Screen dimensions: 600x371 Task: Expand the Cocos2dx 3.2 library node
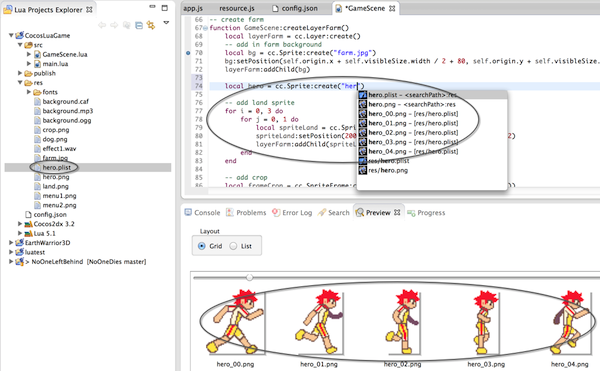(20, 223)
